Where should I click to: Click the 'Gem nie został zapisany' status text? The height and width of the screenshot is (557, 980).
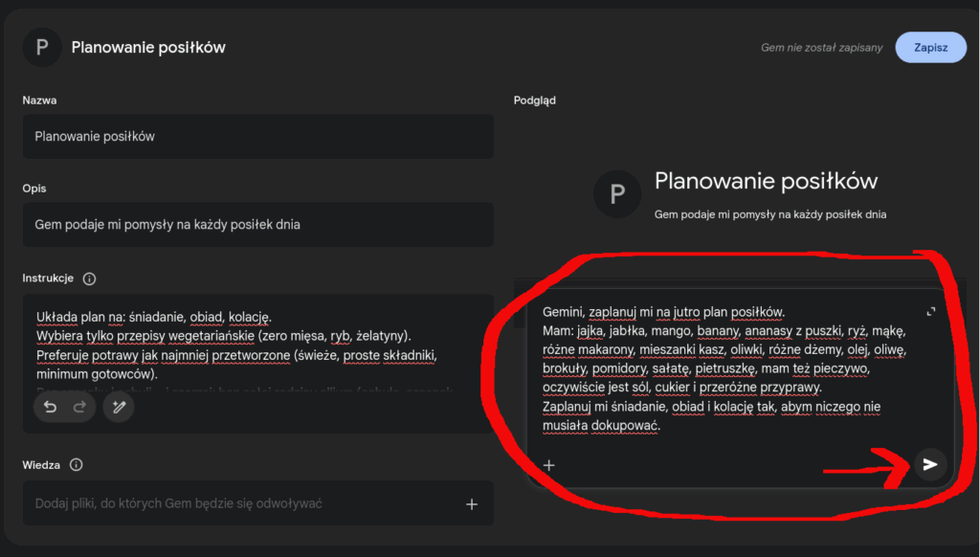[819, 47]
